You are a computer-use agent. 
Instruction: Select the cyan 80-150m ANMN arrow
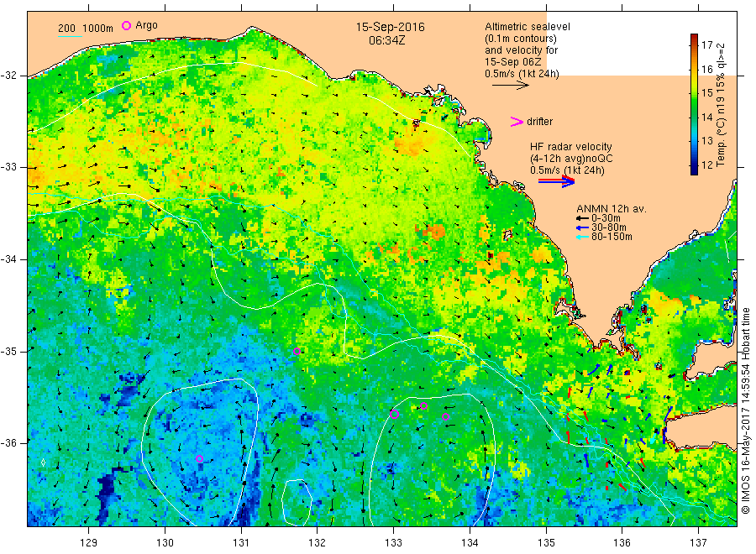[x=582, y=237]
